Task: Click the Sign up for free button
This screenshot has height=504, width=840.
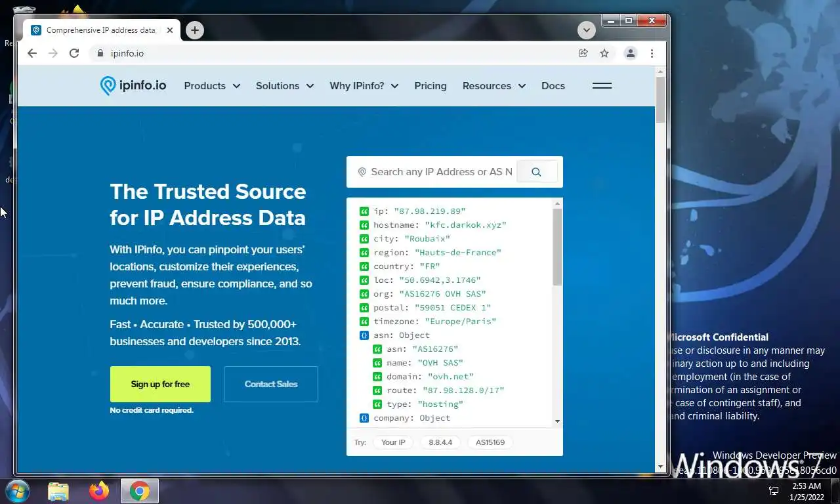Action: pos(160,384)
